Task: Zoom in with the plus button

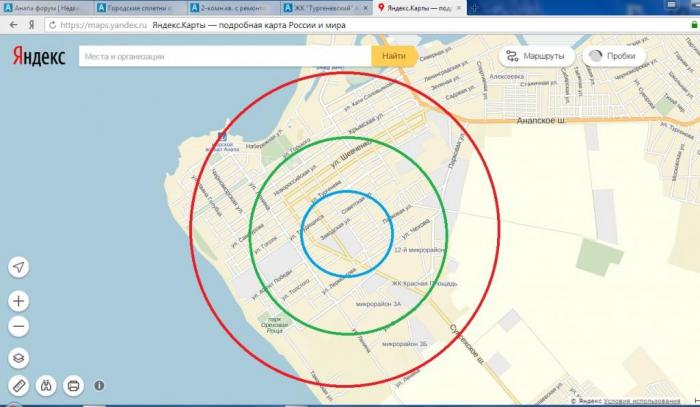Action: coord(19,301)
